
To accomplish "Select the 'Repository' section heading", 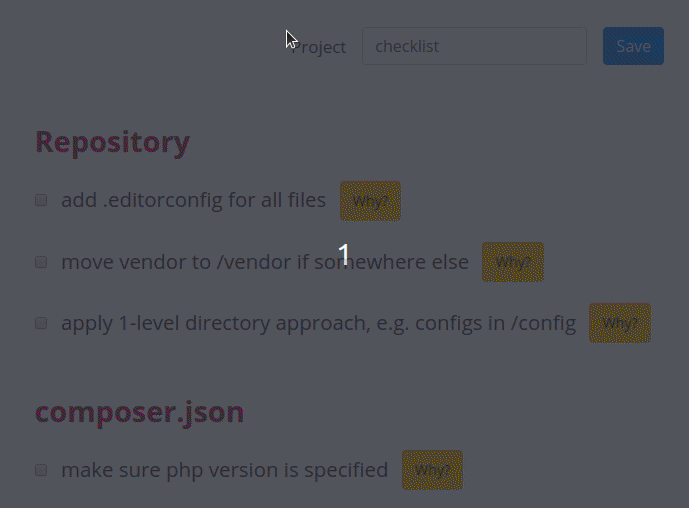I will click(x=112, y=142).
